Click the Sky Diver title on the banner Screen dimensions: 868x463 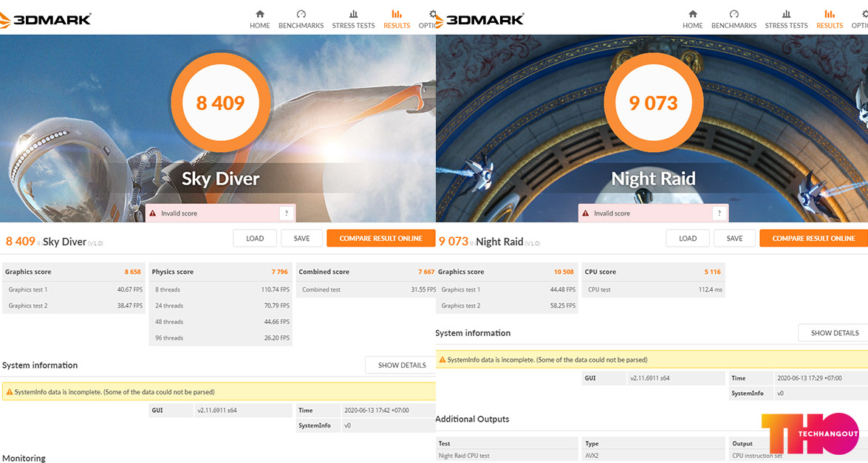(220, 179)
